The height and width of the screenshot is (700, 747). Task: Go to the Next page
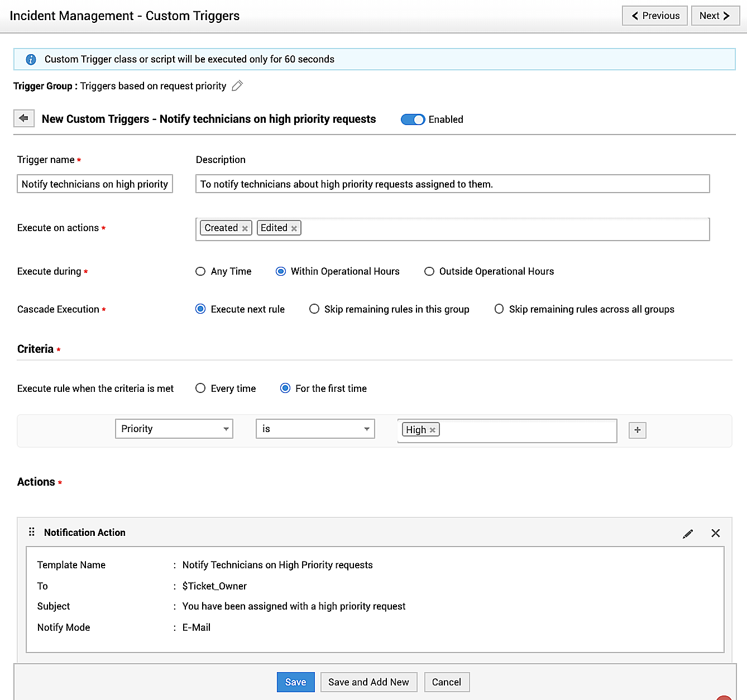pyautogui.click(x=715, y=16)
